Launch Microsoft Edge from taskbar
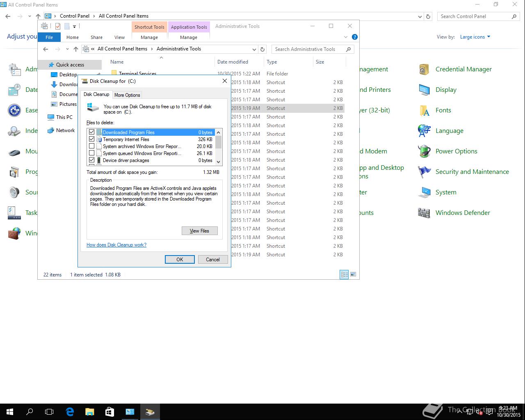 click(70, 411)
